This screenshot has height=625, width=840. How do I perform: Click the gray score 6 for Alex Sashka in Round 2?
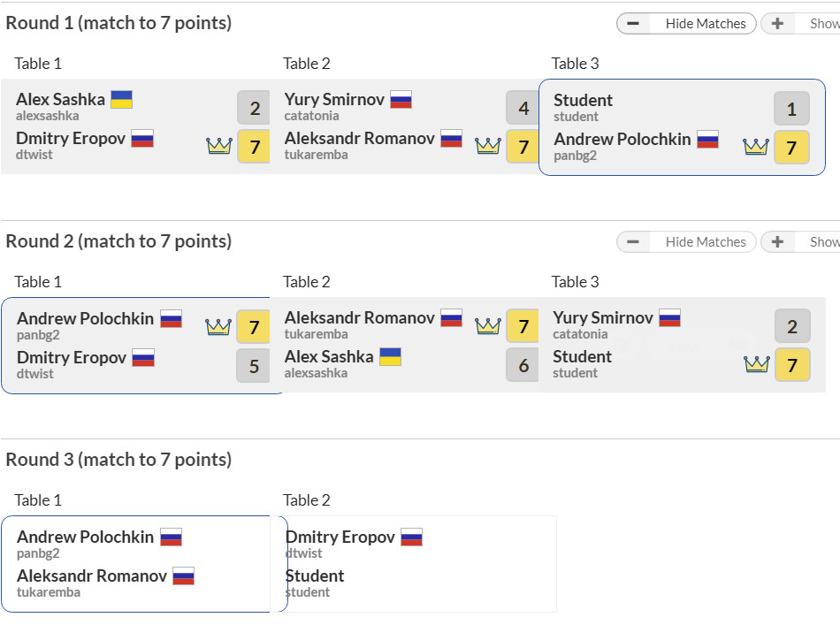click(523, 365)
